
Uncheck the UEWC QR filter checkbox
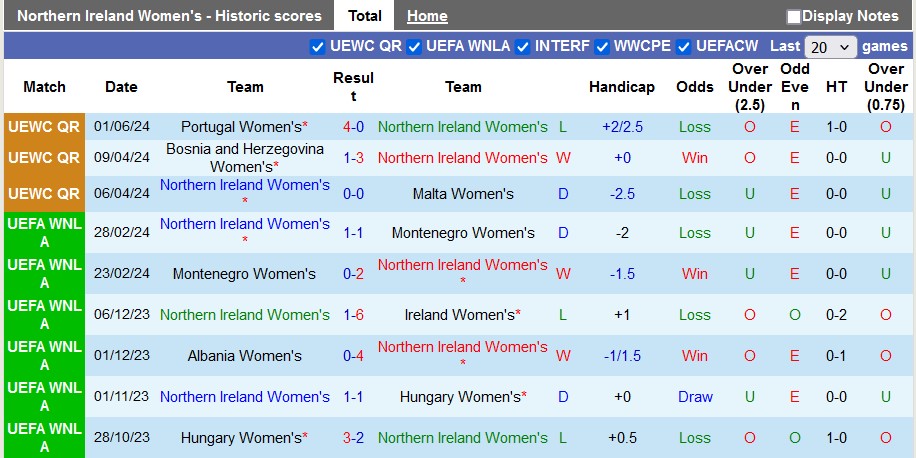[x=317, y=47]
